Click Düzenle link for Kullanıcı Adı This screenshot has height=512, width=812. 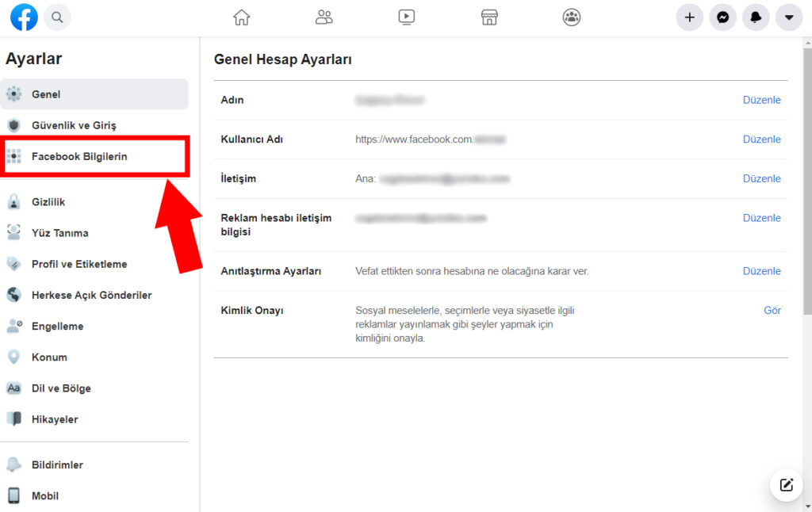pyautogui.click(x=761, y=139)
